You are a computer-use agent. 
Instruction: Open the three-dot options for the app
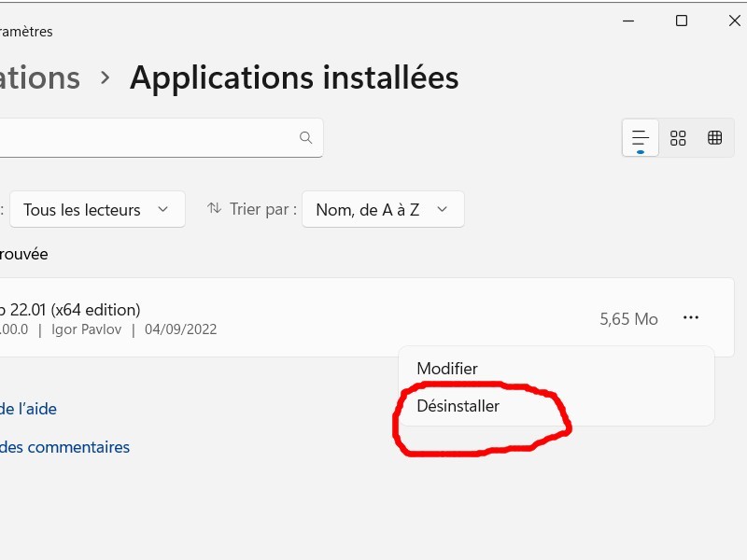[x=690, y=318]
